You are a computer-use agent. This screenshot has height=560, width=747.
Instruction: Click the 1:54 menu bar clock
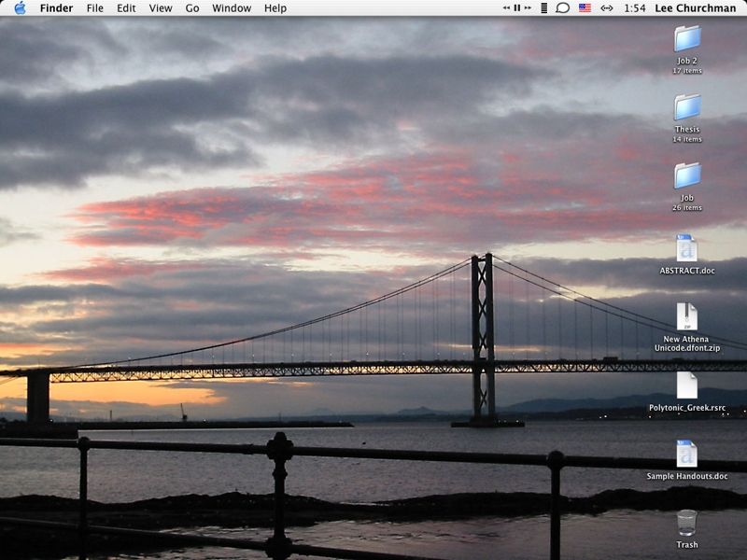click(635, 8)
